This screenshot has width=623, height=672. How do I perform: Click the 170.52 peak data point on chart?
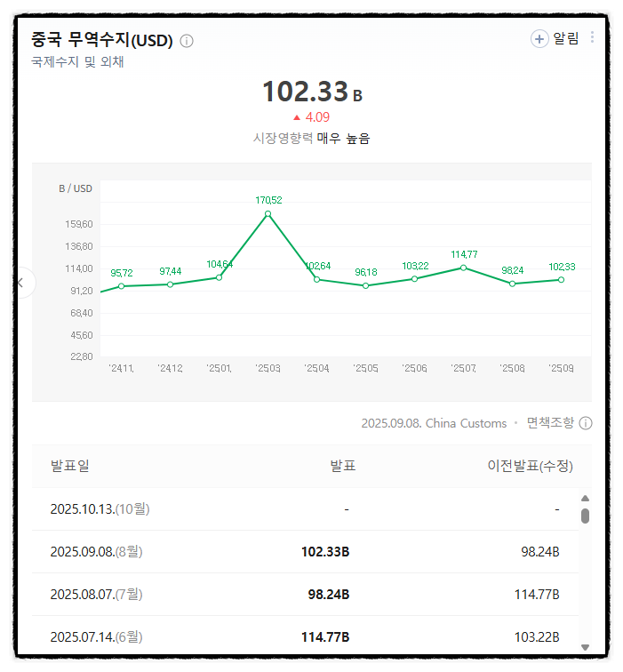coord(268,213)
